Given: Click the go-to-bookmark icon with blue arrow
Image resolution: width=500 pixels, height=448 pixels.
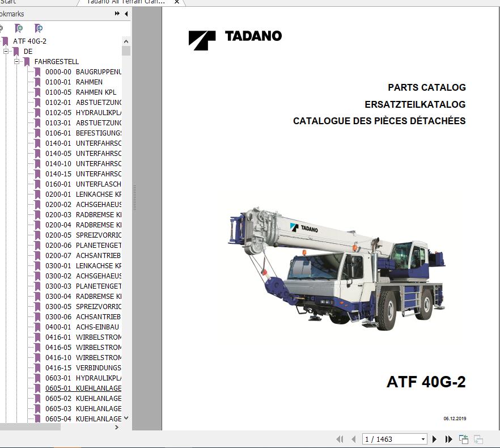Looking at the screenshot, I should pyautogui.click(x=39, y=28).
